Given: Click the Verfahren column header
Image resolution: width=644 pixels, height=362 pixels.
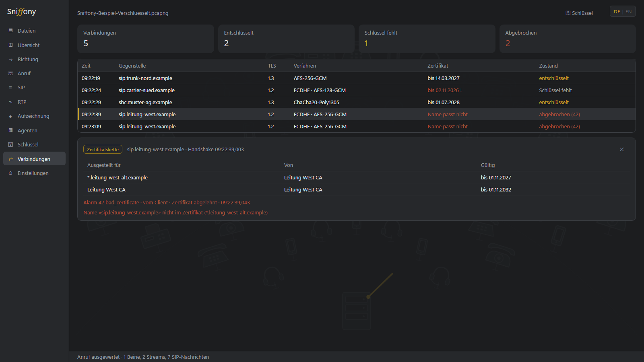Looking at the screenshot, I should pyautogui.click(x=305, y=66).
